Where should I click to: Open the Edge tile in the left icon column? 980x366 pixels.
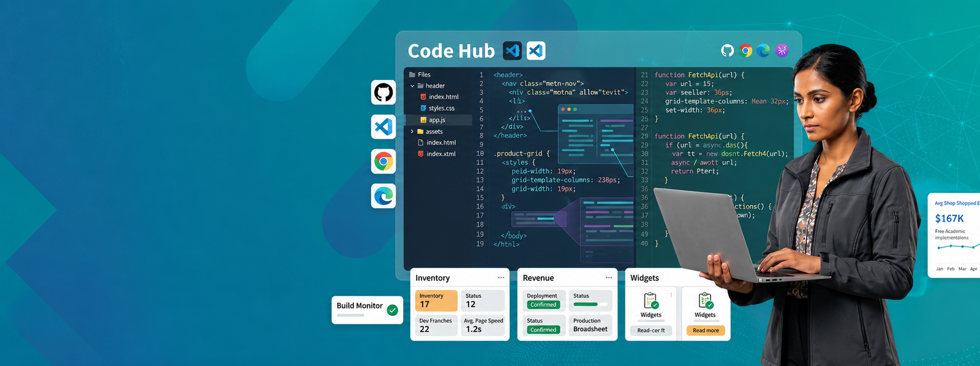[x=383, y=196]
